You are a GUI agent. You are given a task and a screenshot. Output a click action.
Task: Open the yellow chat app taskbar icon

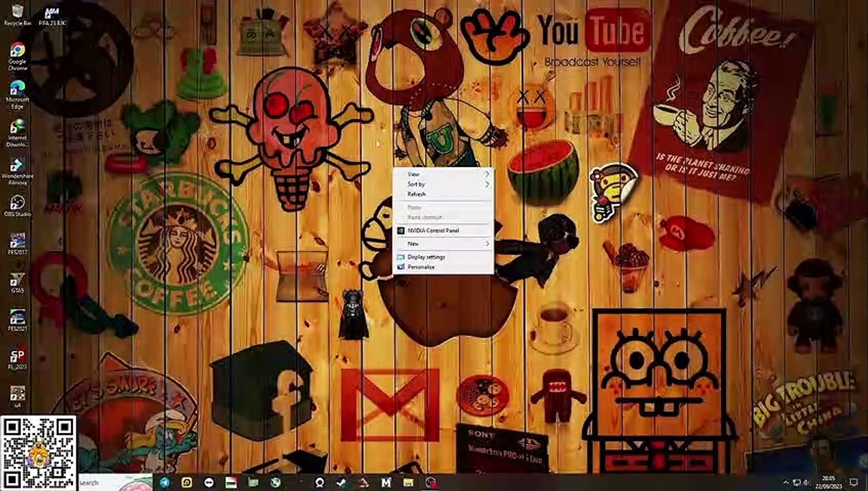click(187, 482)
